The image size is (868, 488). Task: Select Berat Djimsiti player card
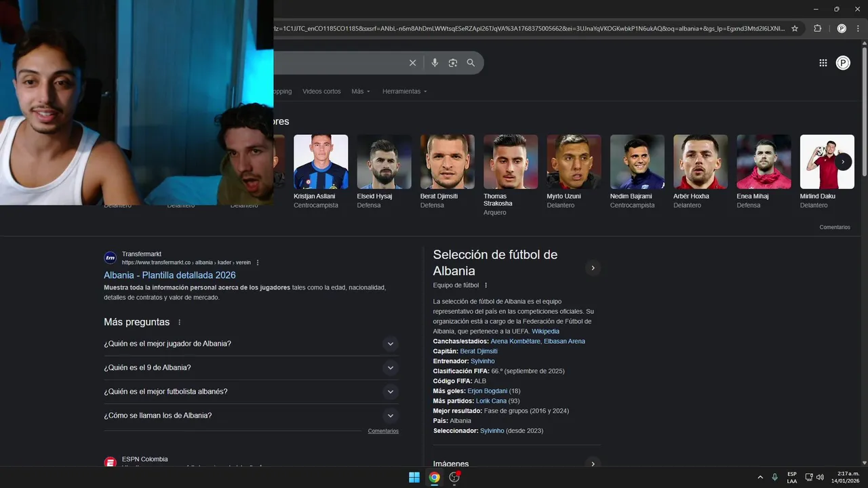tap(448, 171)
